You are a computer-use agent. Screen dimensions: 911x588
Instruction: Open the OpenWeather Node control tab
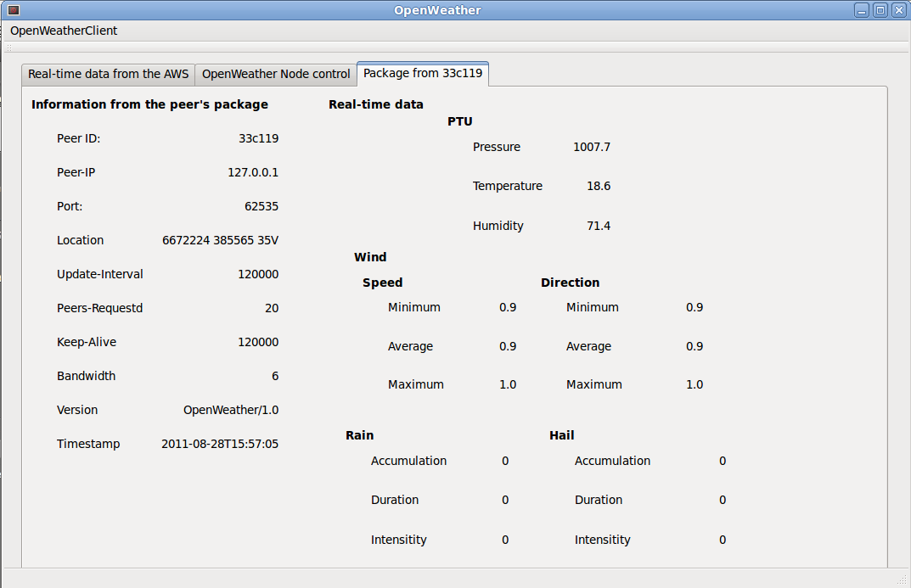point(276,74)
